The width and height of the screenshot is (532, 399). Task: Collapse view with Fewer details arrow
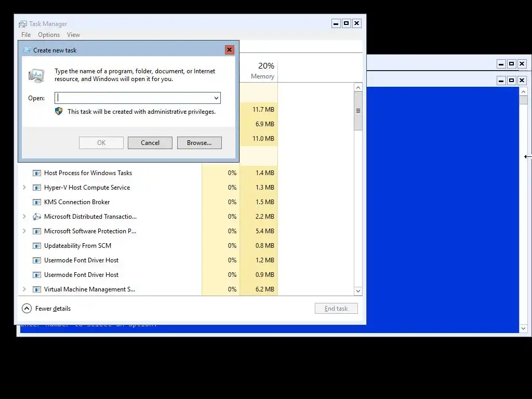click(x=27, y=309)
